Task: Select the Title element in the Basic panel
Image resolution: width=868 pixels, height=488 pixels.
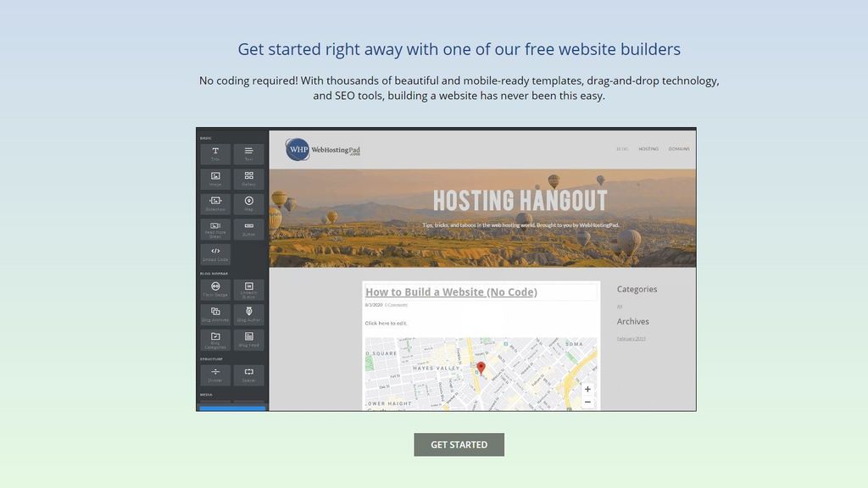Action: click(x=216, y=153)
